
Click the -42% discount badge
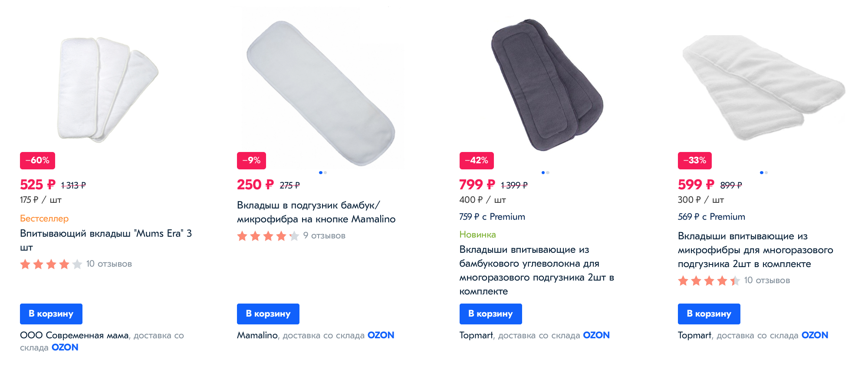(x=477, y=160)
